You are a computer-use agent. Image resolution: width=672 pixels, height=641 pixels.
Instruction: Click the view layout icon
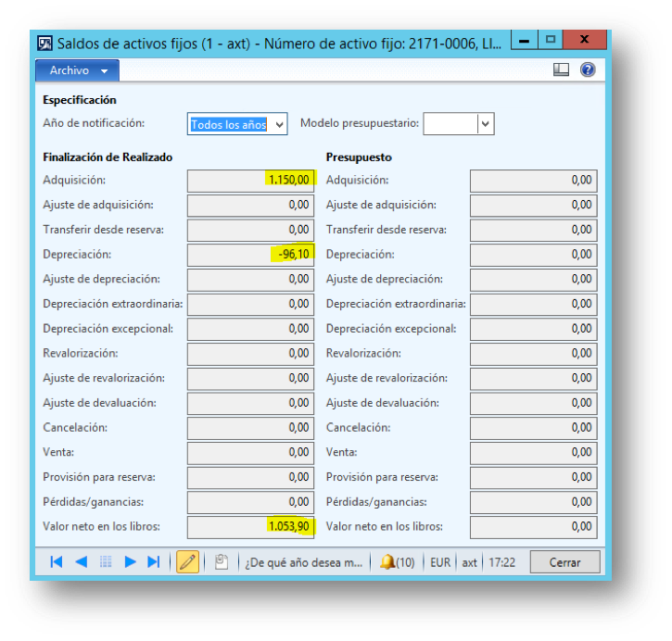[561, 69]
